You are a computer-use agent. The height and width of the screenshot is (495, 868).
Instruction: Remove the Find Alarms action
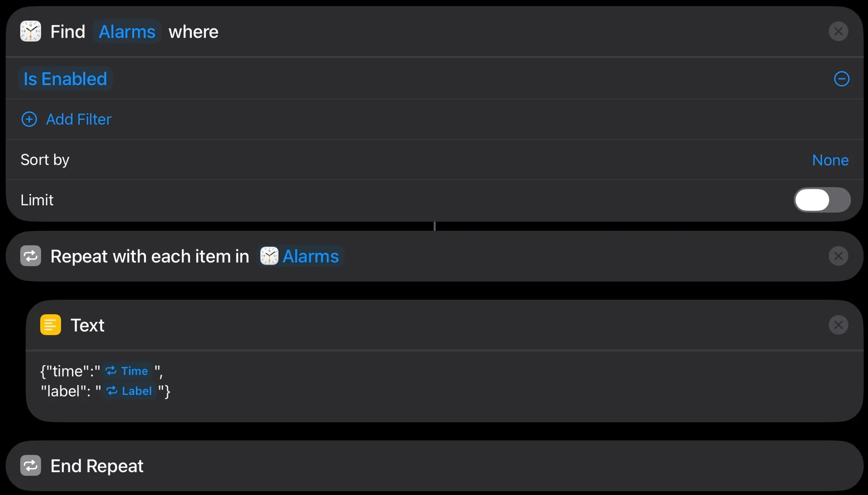(x=838, y=32)
